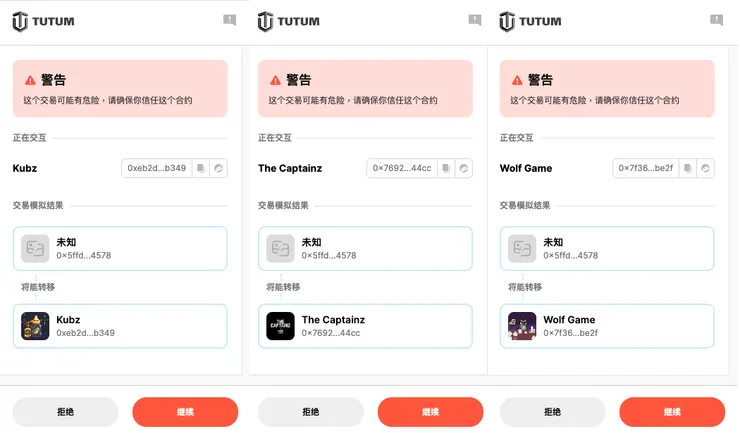Select the Kubz 0xeb2d...b349 transfer card
740x433 pixels.
tap(120, 326)
